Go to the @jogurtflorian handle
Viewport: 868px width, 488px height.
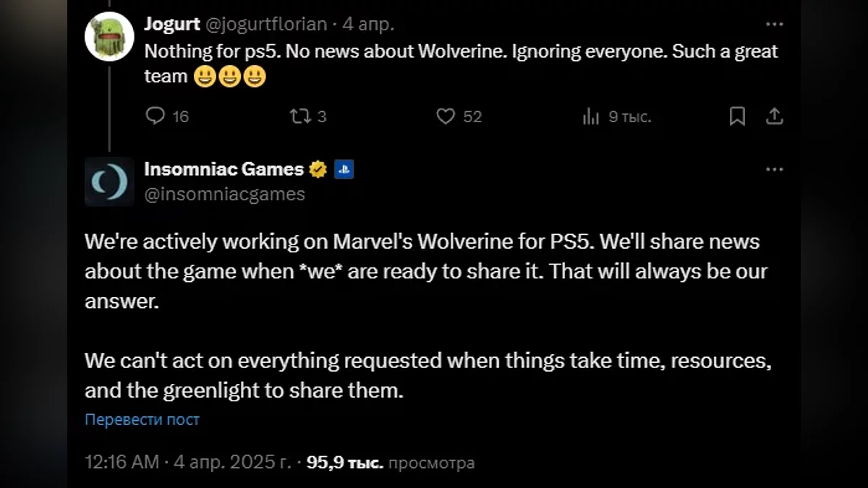(x=268, y=25)
